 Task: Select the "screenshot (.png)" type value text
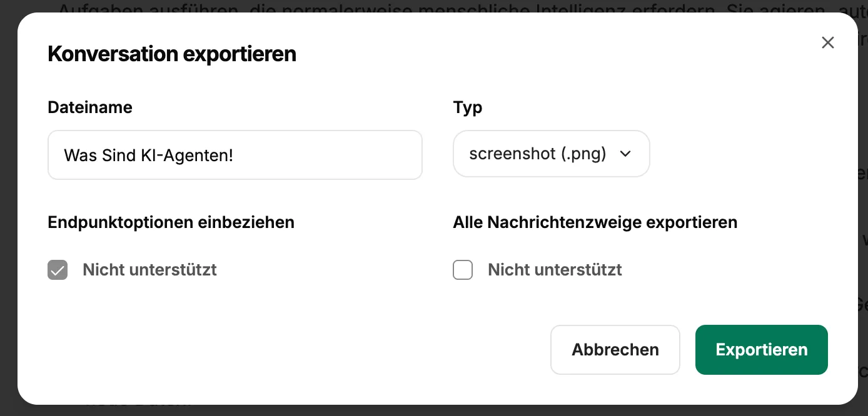click(x=538, y=154)
